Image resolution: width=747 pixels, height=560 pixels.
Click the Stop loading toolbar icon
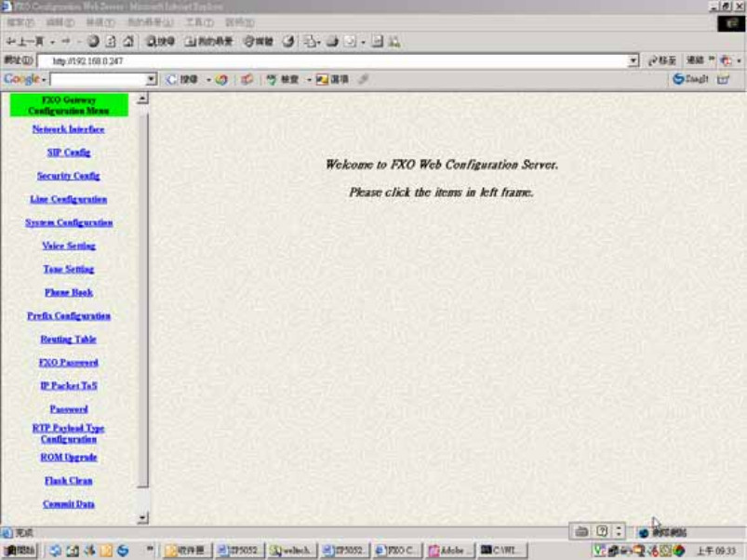point(93,42)
